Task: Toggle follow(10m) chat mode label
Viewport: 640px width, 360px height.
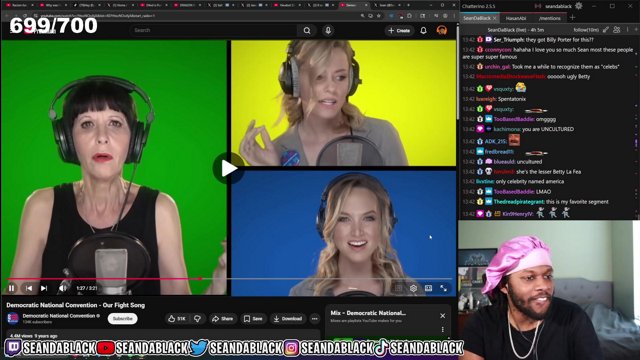Action: tap(586, 30)
